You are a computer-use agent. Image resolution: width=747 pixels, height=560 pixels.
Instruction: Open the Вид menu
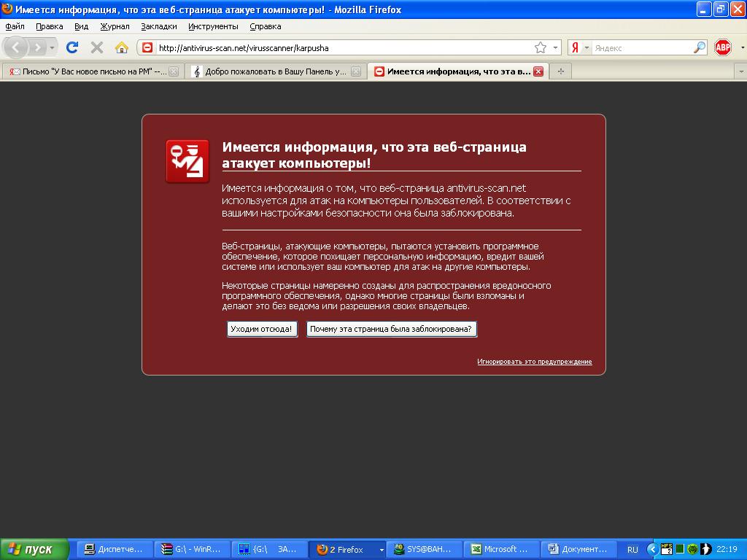(x=82, y=27)
